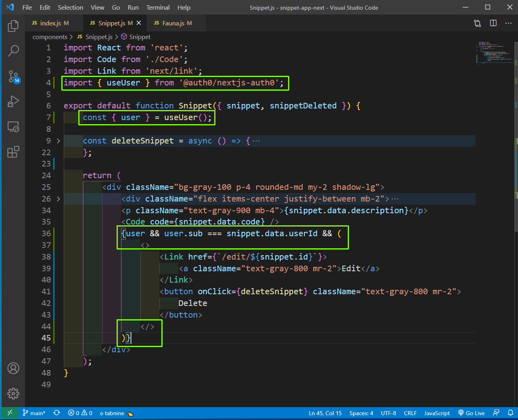Open the Run and Debug view
Image resolution: width=518 pixels, height=420 pixels.
pos(13,102)
